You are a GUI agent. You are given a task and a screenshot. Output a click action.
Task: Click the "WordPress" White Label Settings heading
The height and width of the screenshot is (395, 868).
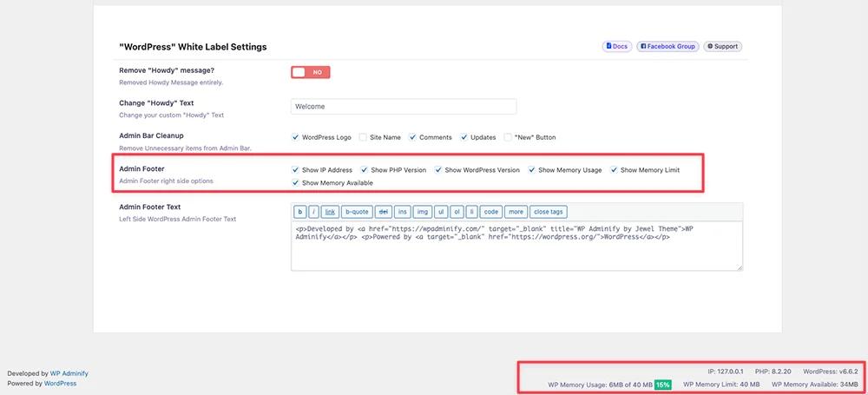pyautogui.click(x=194, y=47)
